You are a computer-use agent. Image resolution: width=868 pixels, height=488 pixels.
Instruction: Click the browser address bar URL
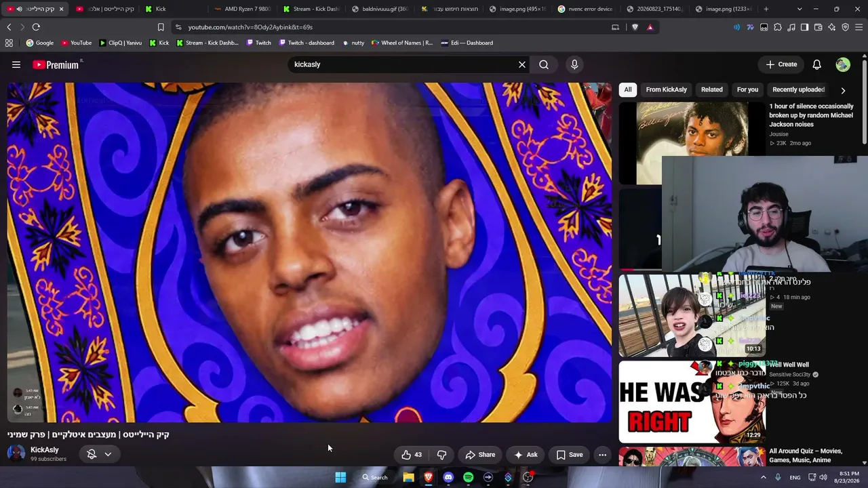(x=250, y=27)
